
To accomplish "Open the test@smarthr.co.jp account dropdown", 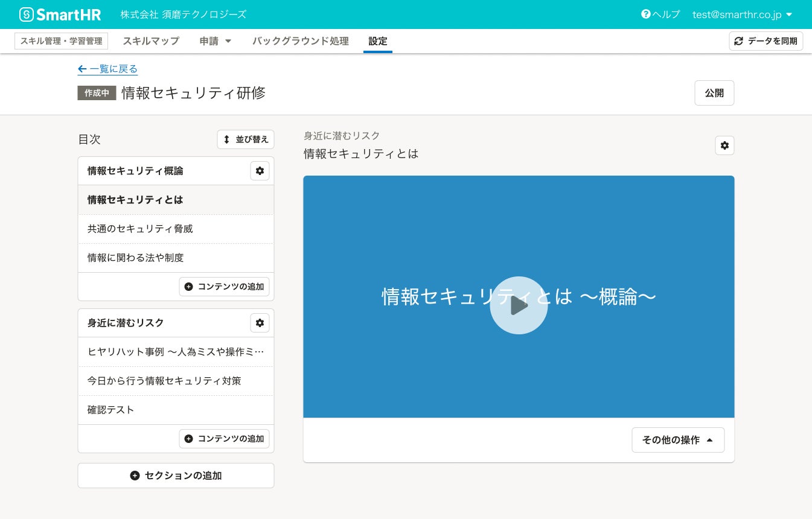I will coord(743,14).
